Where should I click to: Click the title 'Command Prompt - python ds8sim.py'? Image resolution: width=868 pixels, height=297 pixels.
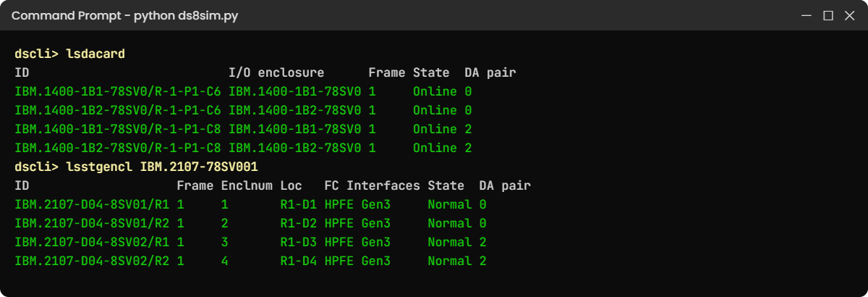point(124,15)
